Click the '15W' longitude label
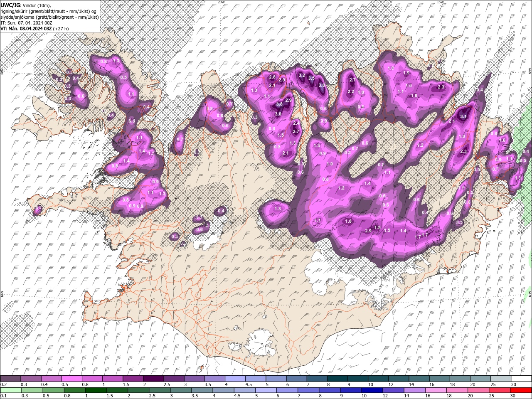Image resolution: width=532 pixels, height=399 pixels. click(440, 2)
